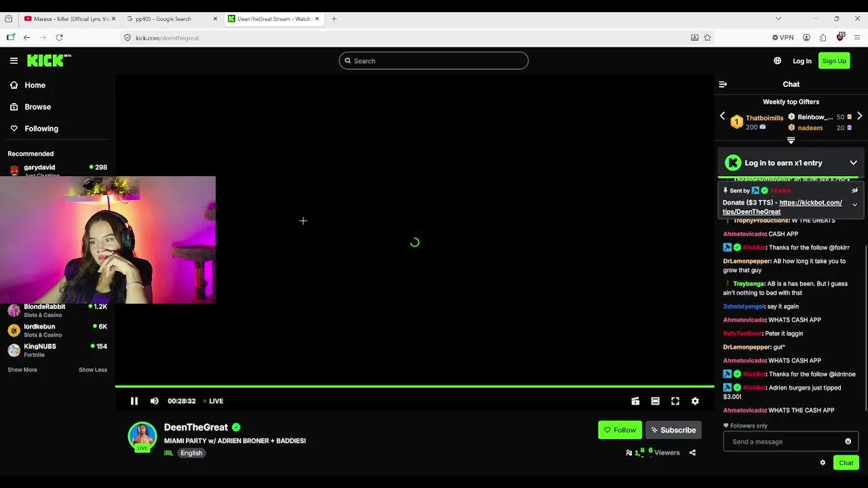This screenshot has width=868, height=488.
Task: Jump to LIVE indicator in player
Action: 214,401
